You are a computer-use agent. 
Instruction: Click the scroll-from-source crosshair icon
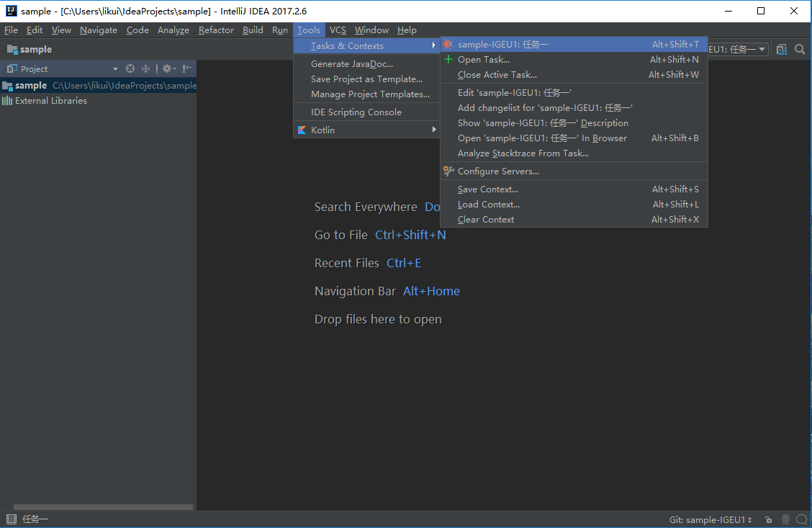pyautogui.click(x=130, y=68)
